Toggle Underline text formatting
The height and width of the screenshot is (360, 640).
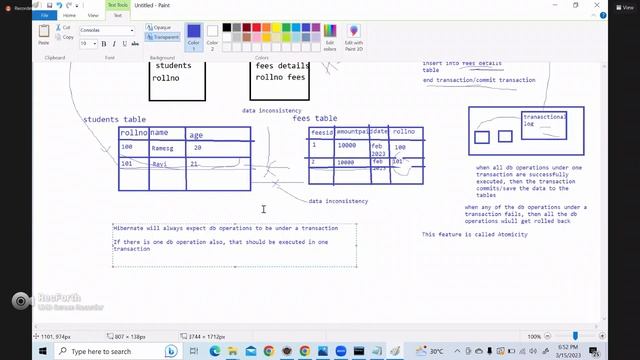124,44
